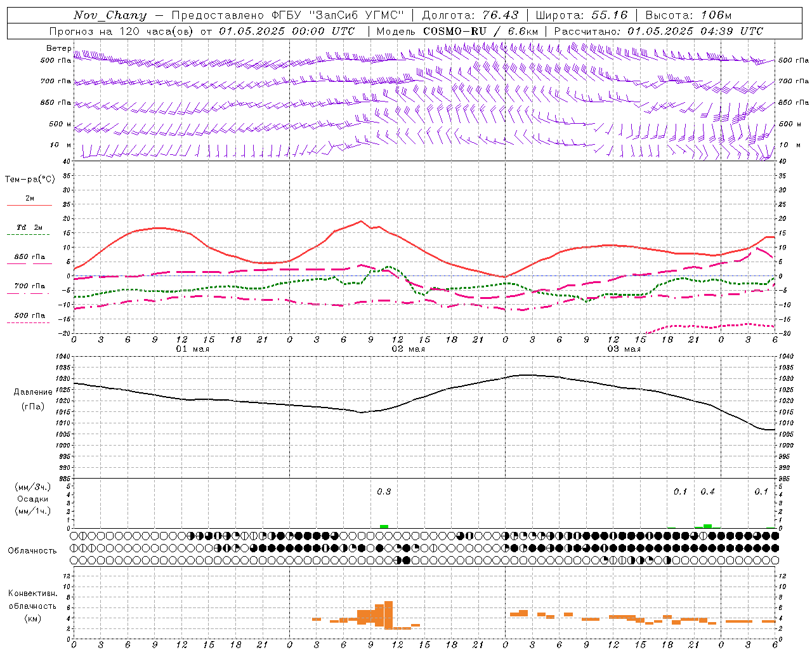Click the green precipitation bar under 0.4
The image size is (812, 650).
pos(707,526)
